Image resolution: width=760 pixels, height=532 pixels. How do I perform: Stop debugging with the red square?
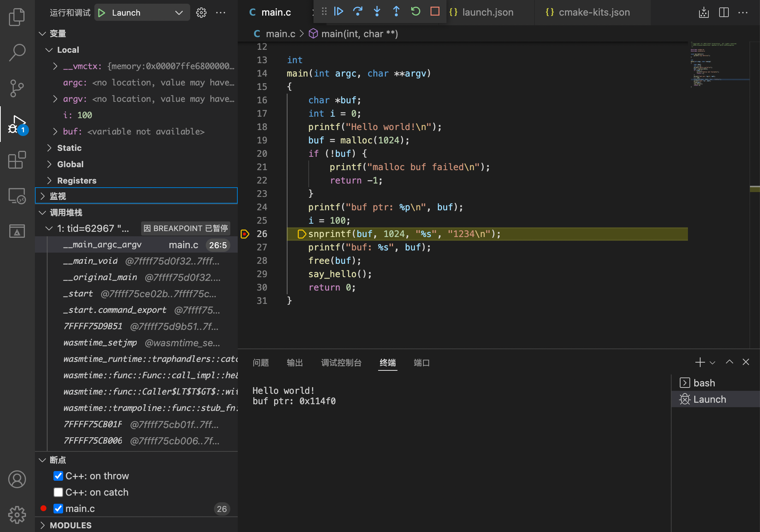pyautogui.click(x=435, y=11)
